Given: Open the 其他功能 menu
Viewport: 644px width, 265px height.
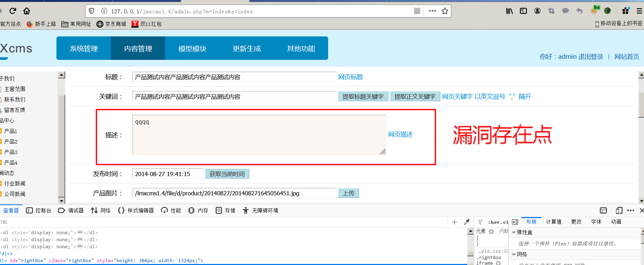Looking at the screenshot, I should click(x=301, y=48).
